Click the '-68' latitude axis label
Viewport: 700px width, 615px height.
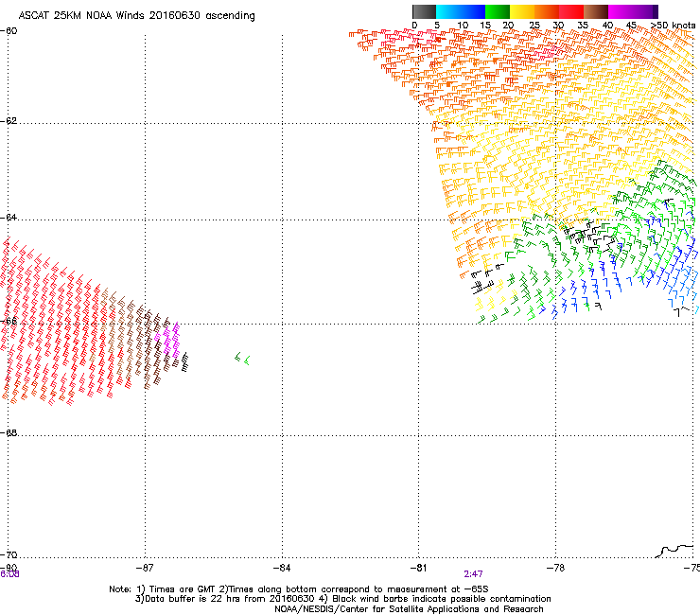pyautogui.click(x=9, y=433)
